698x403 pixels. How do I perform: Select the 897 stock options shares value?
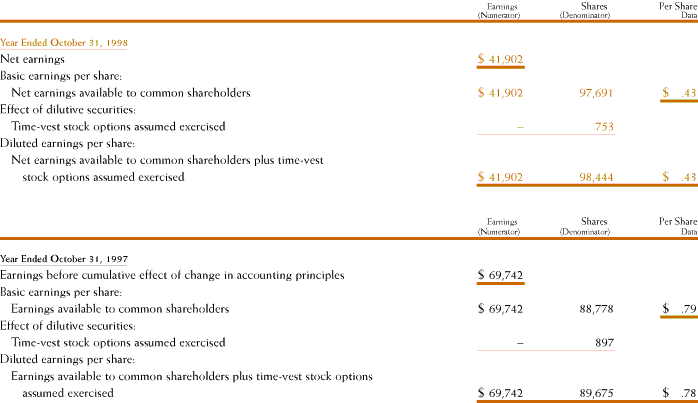pyautogui.click(x=604, y=342)
